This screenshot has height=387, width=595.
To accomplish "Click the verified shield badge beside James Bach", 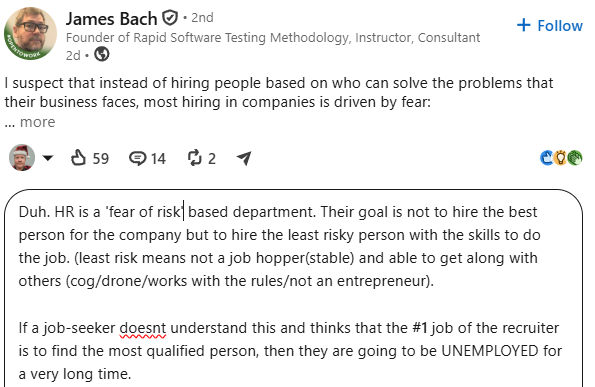I will (x=170, y=18).
